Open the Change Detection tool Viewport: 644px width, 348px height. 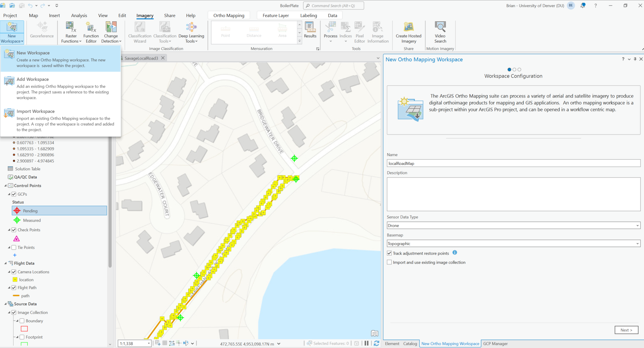[x=111, y=32]
